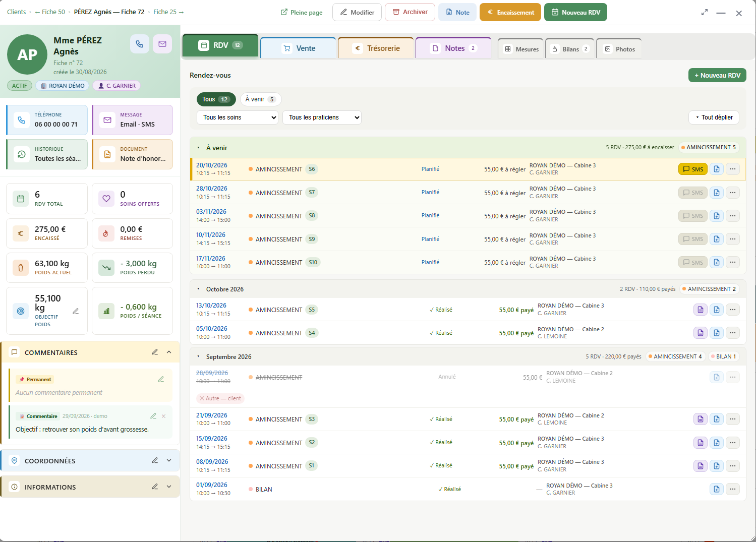This screenshot has width=756, height=542.
Task: Switch to the Vente tab
Action: 299,48
